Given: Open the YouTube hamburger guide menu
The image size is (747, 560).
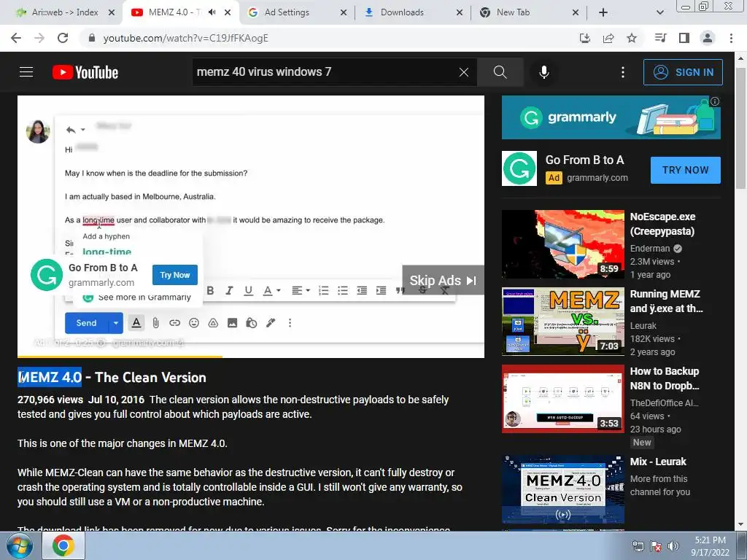Looking at the screenshot, I should pyautogui.click(x=26, y=72).
